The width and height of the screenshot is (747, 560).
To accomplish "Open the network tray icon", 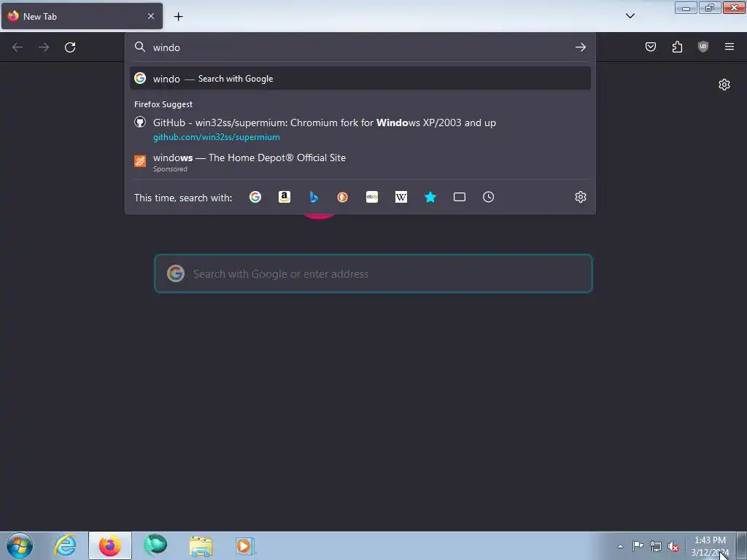I will (x=656, y=546).
